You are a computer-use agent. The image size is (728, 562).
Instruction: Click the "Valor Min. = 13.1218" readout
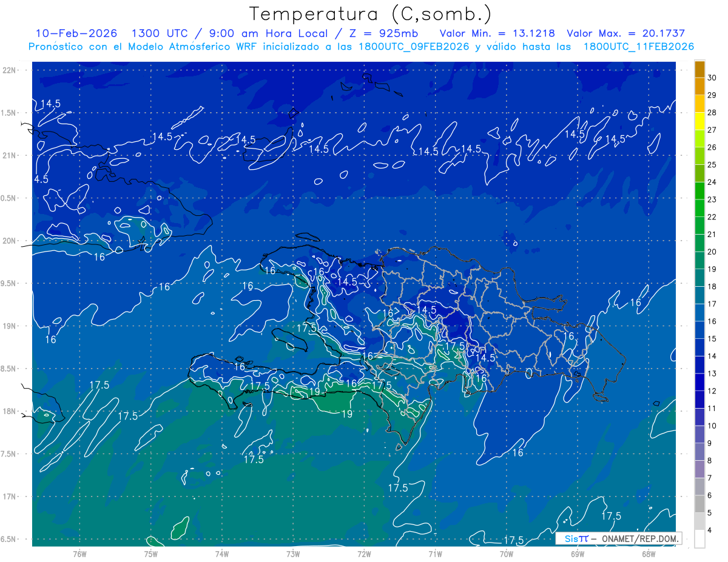(x=497, y=34)
